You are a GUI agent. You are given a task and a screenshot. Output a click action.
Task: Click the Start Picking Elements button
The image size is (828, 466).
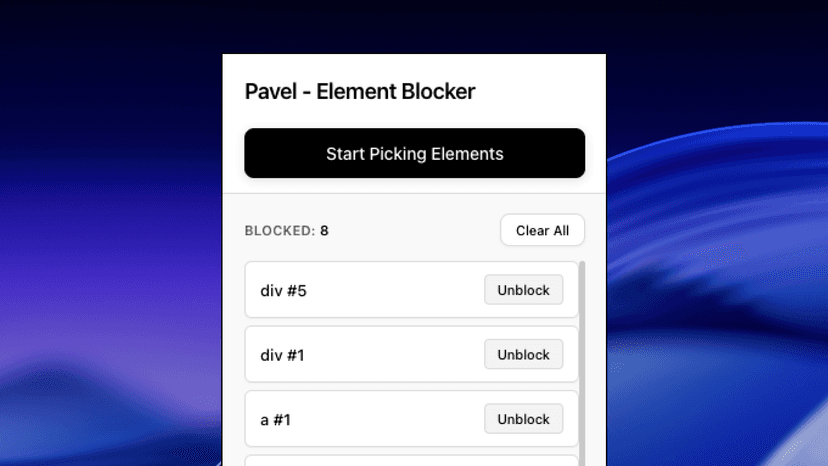(x=414, y=154)
